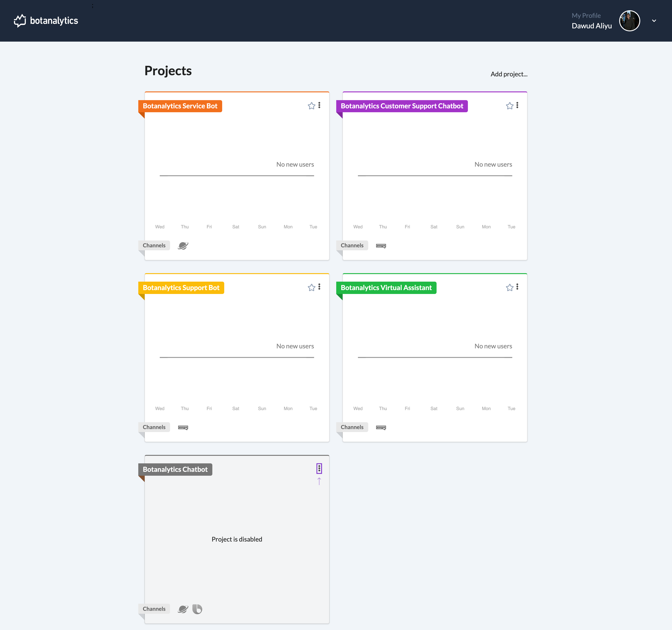Click the planet/channel icon on Service Bot
Screen dimensions: 672x630
(x=183, y=245)
